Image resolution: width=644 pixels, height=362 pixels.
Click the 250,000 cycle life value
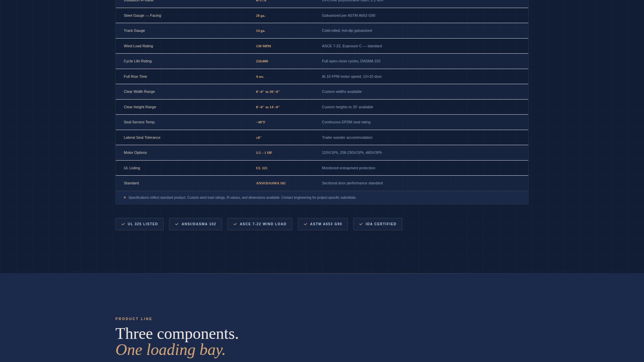point(262,61)
